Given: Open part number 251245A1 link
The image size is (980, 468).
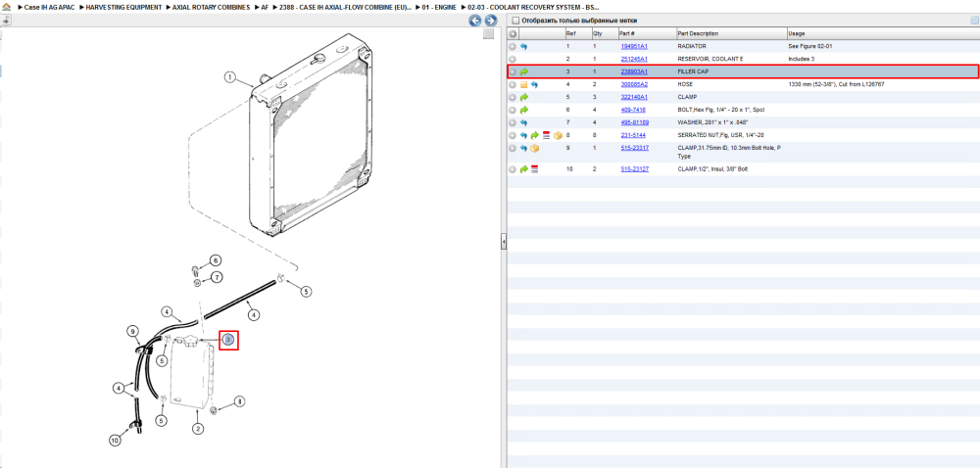Looking at the screenshot, I should 634,59.
